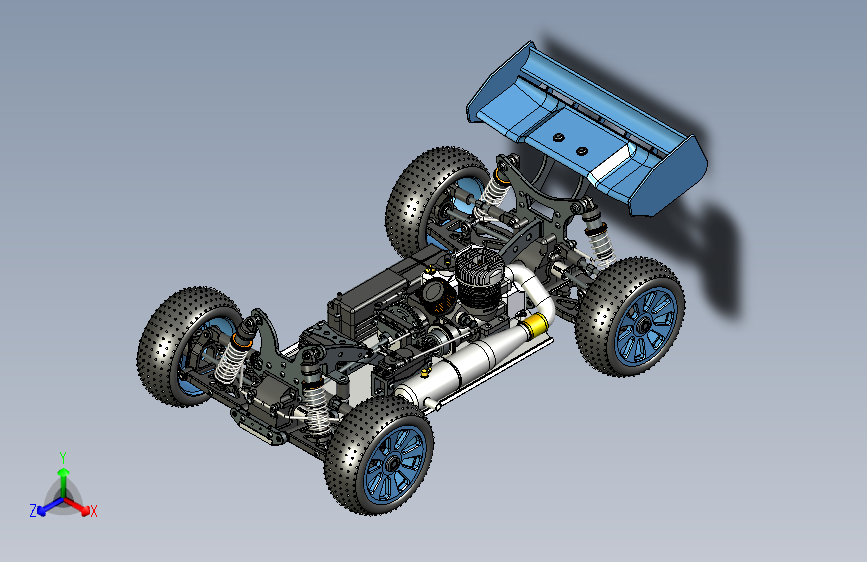Screen dimensions: 867x562
Task: Select the silver tuned exhaust pipe
Action: 470,362
